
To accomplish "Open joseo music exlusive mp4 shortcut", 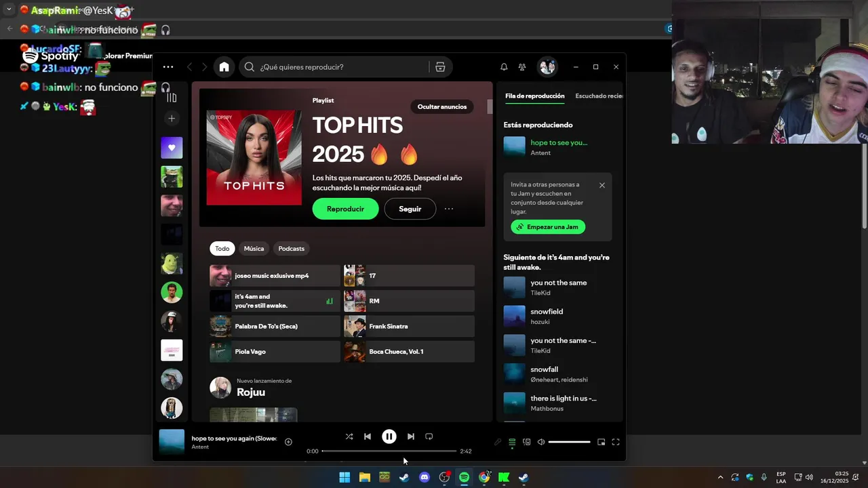I will click(x=275, y=276).
